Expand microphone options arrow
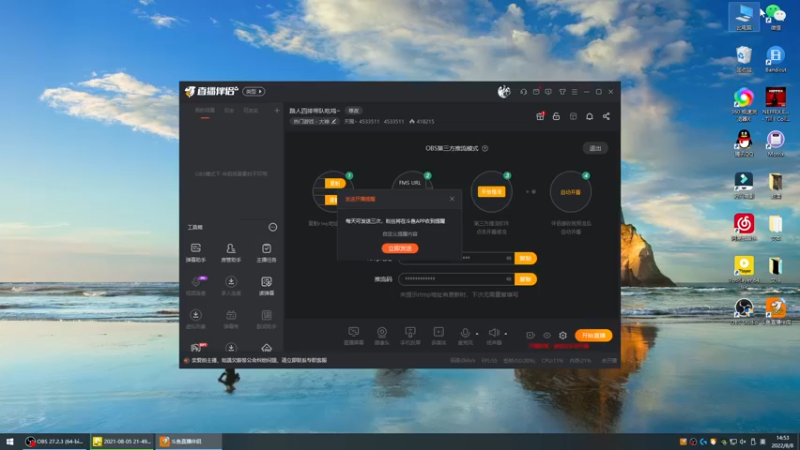This screenshot has width=800, height=450. [x=477, y=334]
